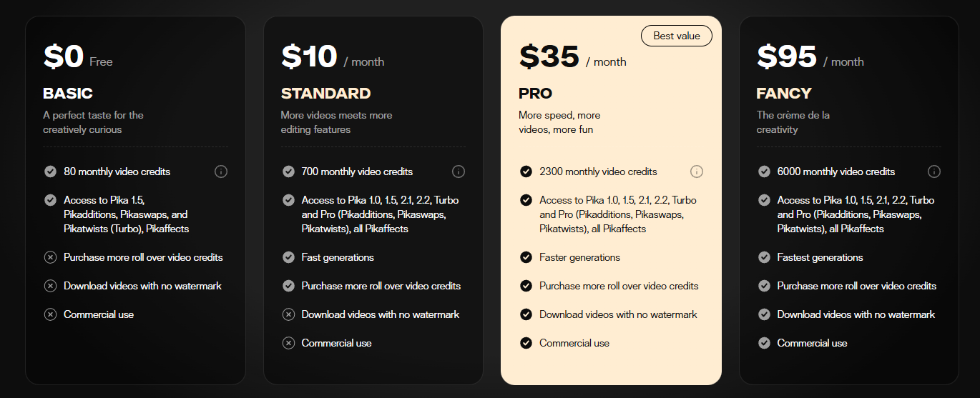Select the FANCY plan heading
This screenshot has height=398, width=980.
[784, 94]
